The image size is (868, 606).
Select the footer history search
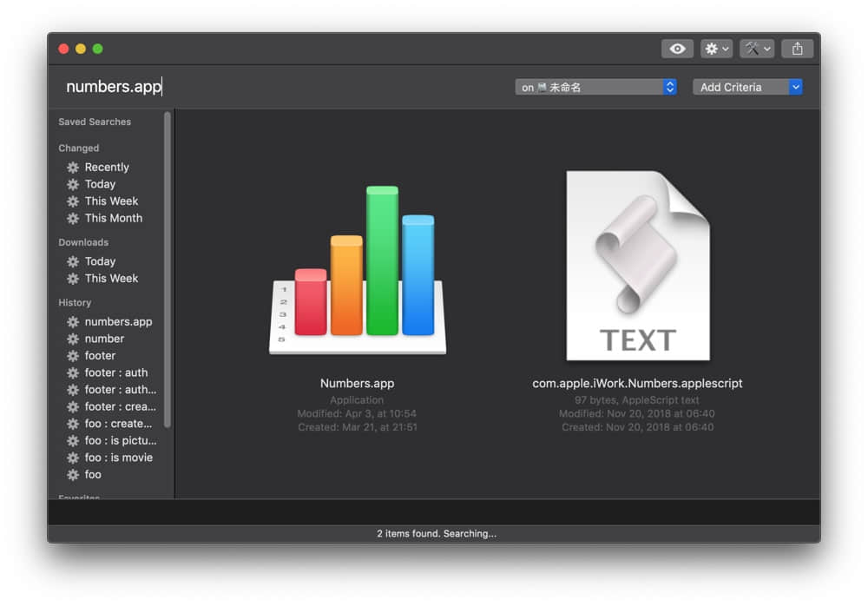pyautogui.click(x=100, y=355)
